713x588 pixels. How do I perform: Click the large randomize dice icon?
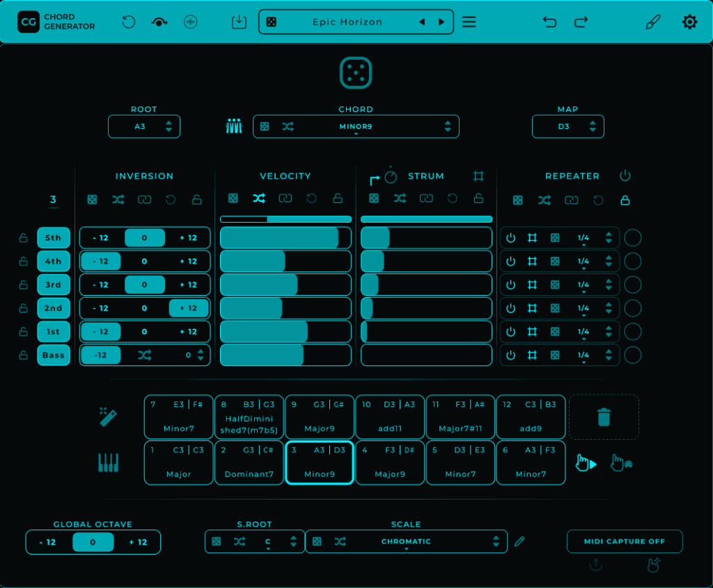[356, 72]
